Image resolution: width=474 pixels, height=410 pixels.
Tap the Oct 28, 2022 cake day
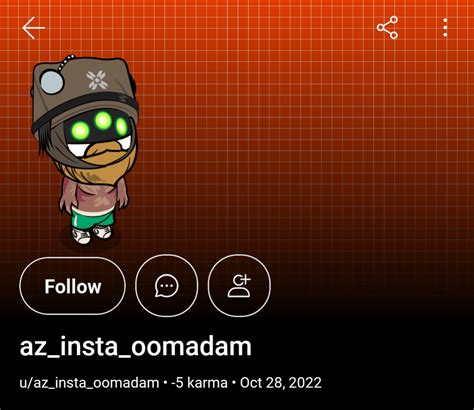coord(281,383)
